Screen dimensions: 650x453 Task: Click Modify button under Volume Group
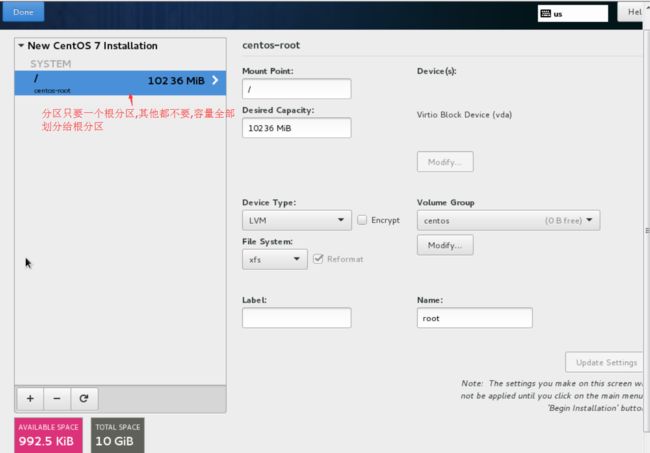pos(445,245)
